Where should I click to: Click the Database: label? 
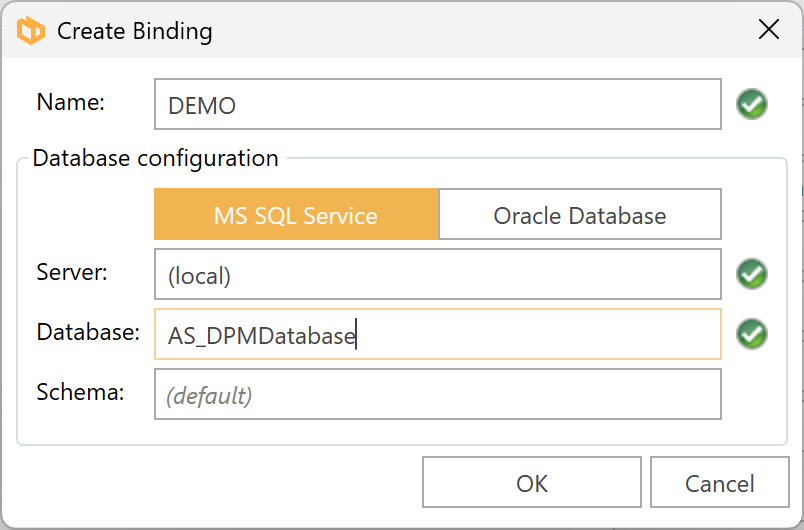tap(87, 332)
